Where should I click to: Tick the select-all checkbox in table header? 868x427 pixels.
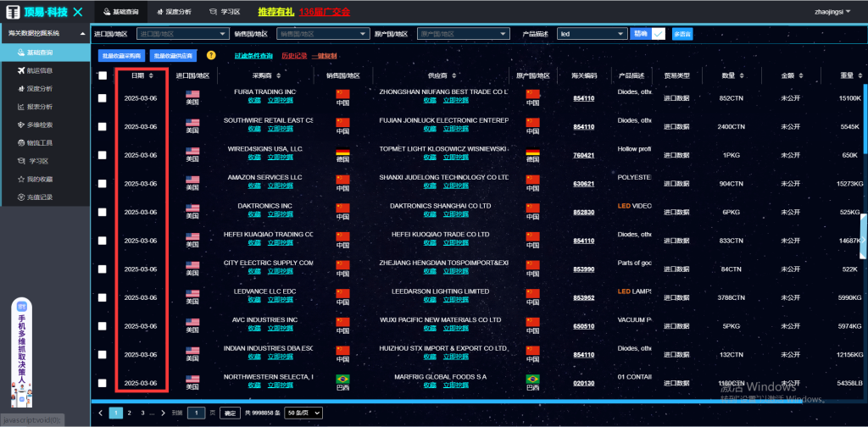pos(103,75)
